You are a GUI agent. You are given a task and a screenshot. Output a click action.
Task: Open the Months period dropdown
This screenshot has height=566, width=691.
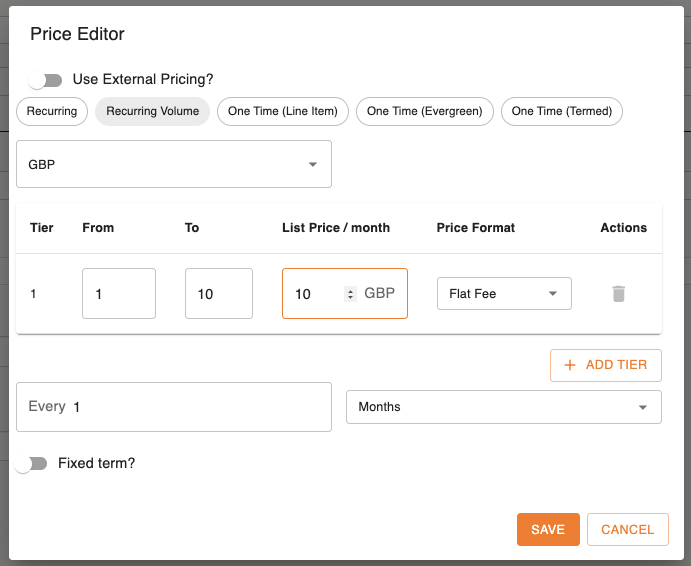503,407
